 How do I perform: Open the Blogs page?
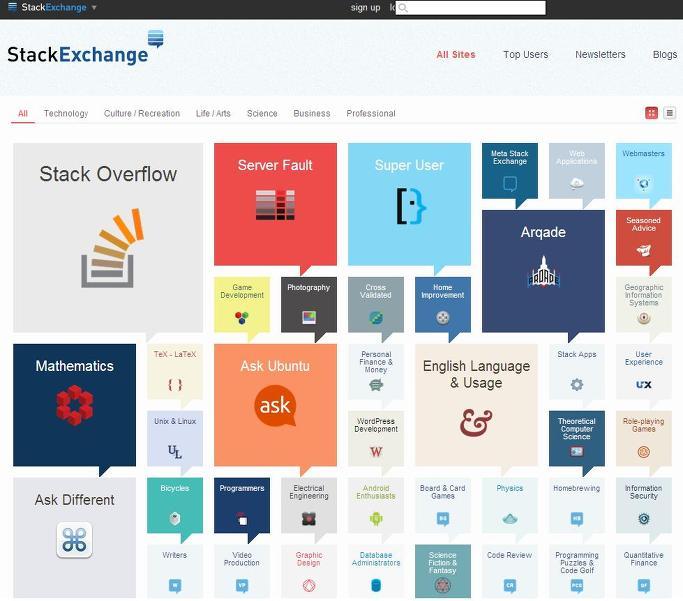(665, 54)
